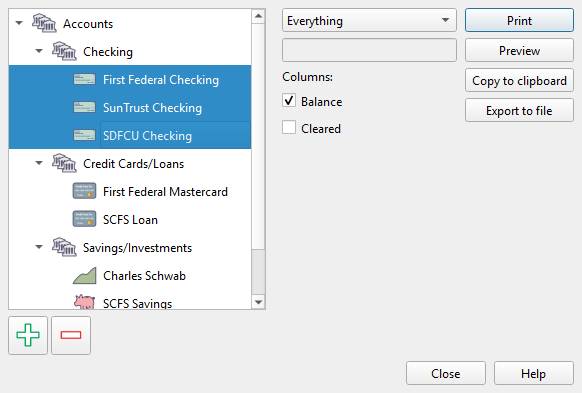Screen dimensions: 582x393
Task: Open the Everything dropdown menu
Action: point(369,20)
